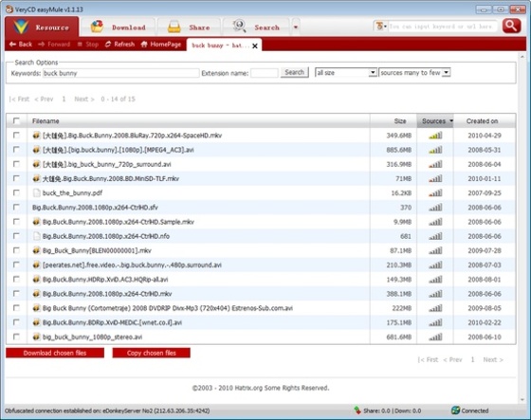
Task: Open Big.Buck.Bunny.2008.1080p.x264-CtrlHD.mkv link
Action: pos(107,294)
